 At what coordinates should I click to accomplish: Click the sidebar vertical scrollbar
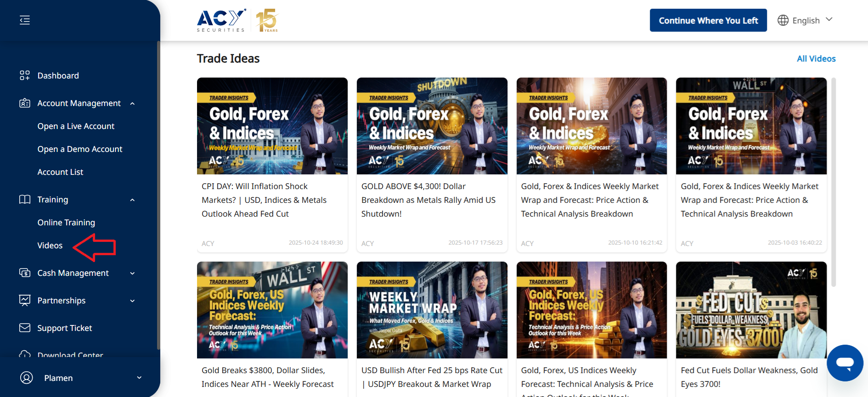(158, 195)
